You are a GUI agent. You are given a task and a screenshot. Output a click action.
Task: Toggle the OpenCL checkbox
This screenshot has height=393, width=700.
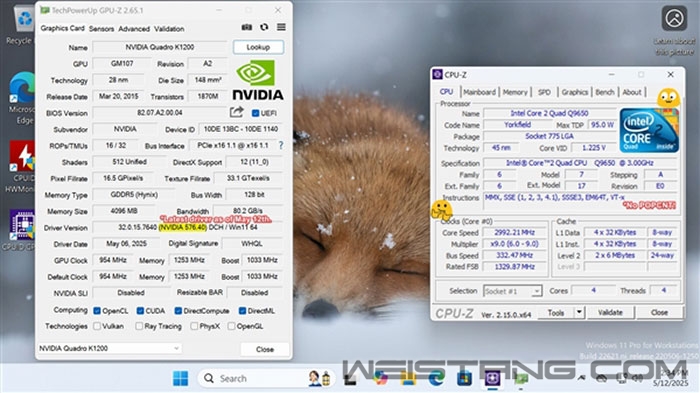click(97, 310)
